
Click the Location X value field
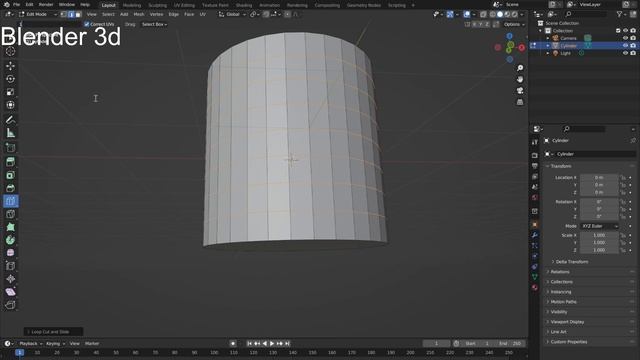pyautogui.click(x=599, y=178)
